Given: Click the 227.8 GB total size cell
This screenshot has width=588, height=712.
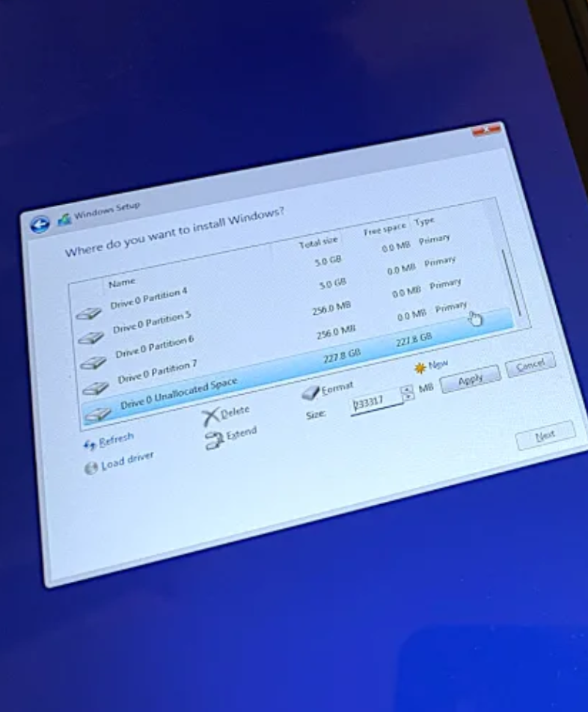Looking at the screenshot, I should (342, 357).
